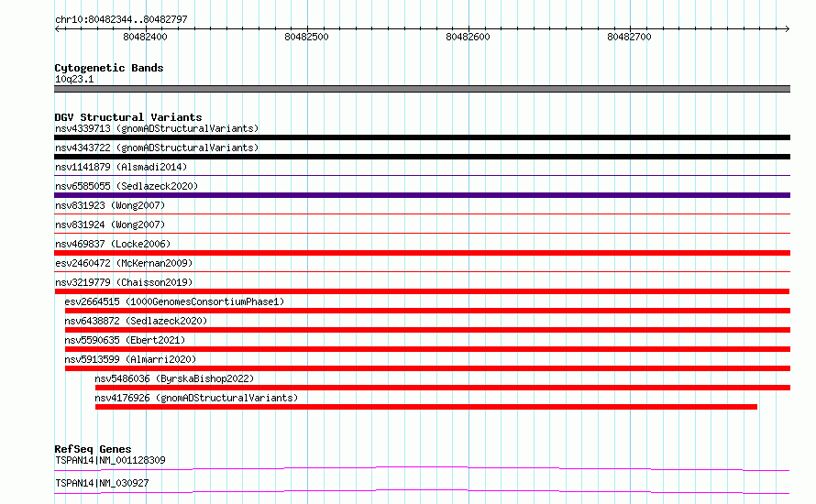The image size is (816, 504).
Task: Click the gray 10q23.1 cytogenetic band bar
Action: click(x=422, y=89)
